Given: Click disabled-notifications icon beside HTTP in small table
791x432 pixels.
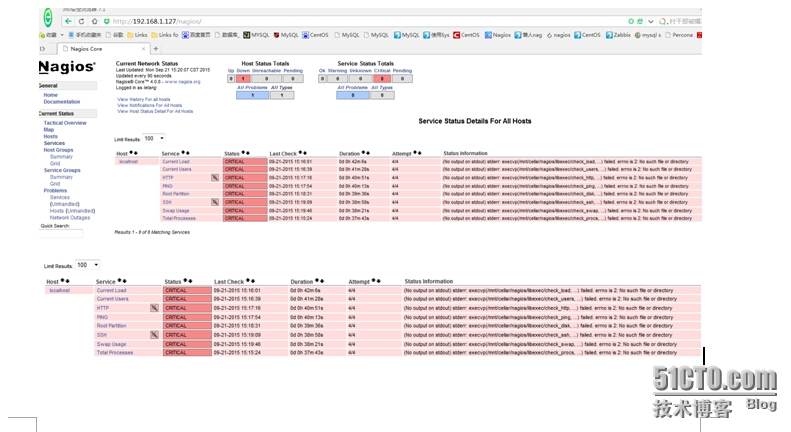Looking at the screenshot, I should coord(215,178).
